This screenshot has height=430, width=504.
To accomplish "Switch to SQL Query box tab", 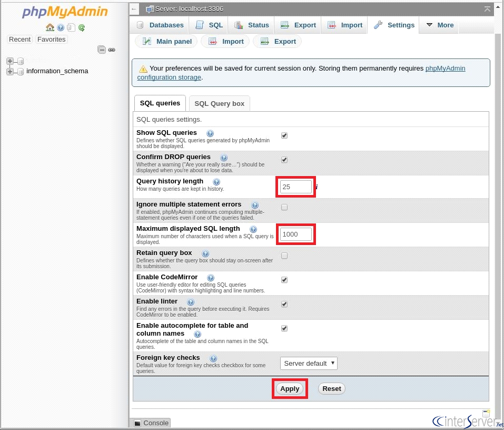I will (220, 104).
